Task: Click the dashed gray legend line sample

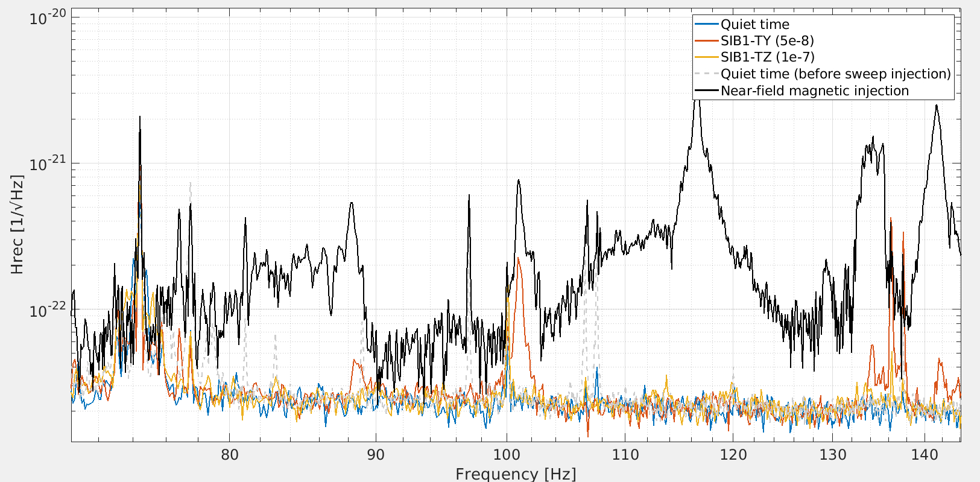Action: (x=707, y=74)
